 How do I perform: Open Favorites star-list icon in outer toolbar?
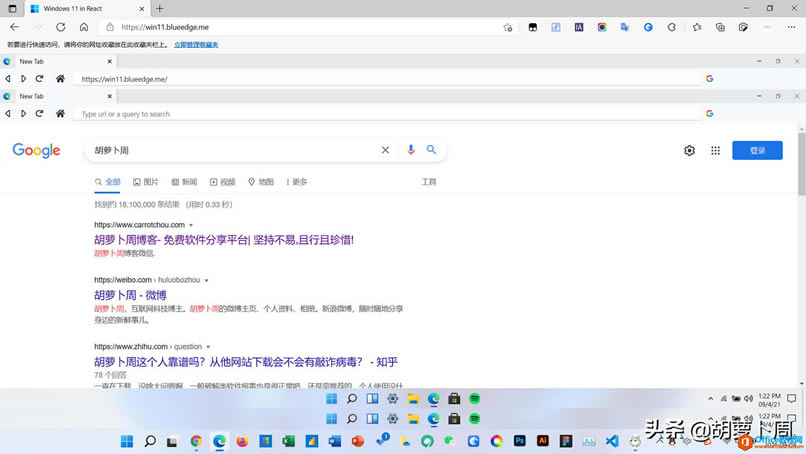(x=697, y=27)
